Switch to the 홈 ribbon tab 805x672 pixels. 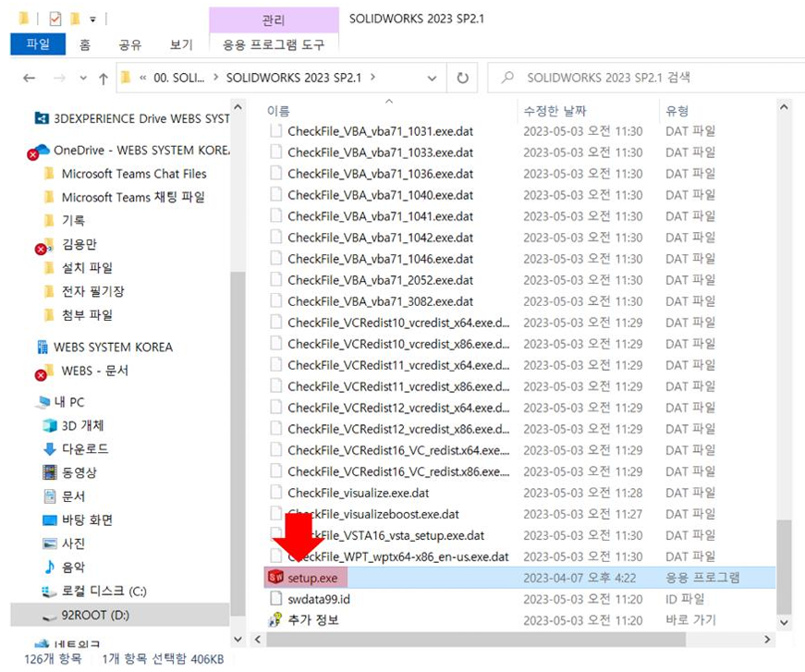(x=85, y=44)
